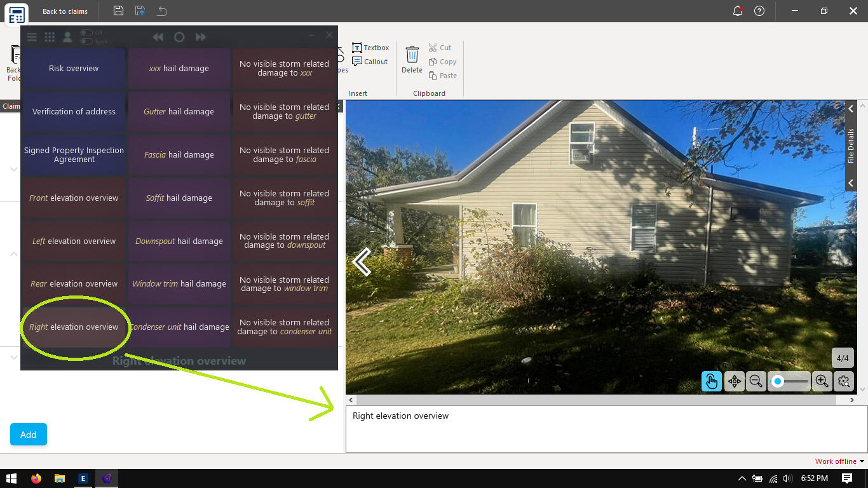The image size is (868, 488).
Task: Select the hand pan tool on image
Action: pyautogui.click(x=711, y=381)
